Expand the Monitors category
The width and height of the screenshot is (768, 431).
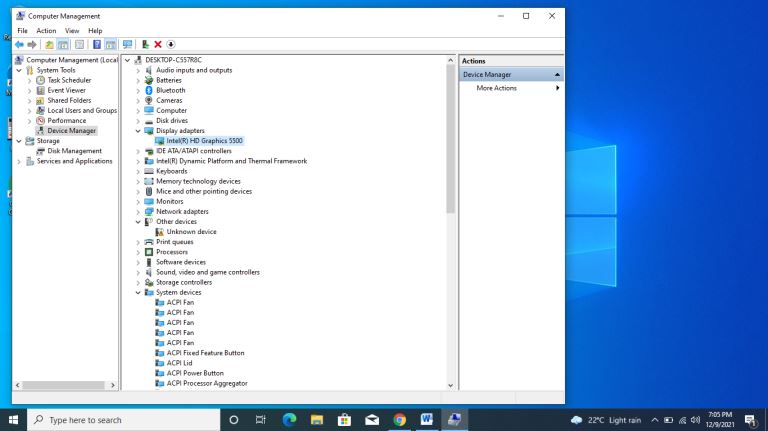[138, 202]
